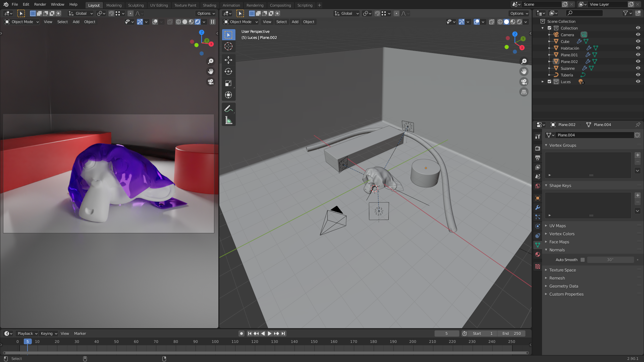Select the Rotate tool

228,71
